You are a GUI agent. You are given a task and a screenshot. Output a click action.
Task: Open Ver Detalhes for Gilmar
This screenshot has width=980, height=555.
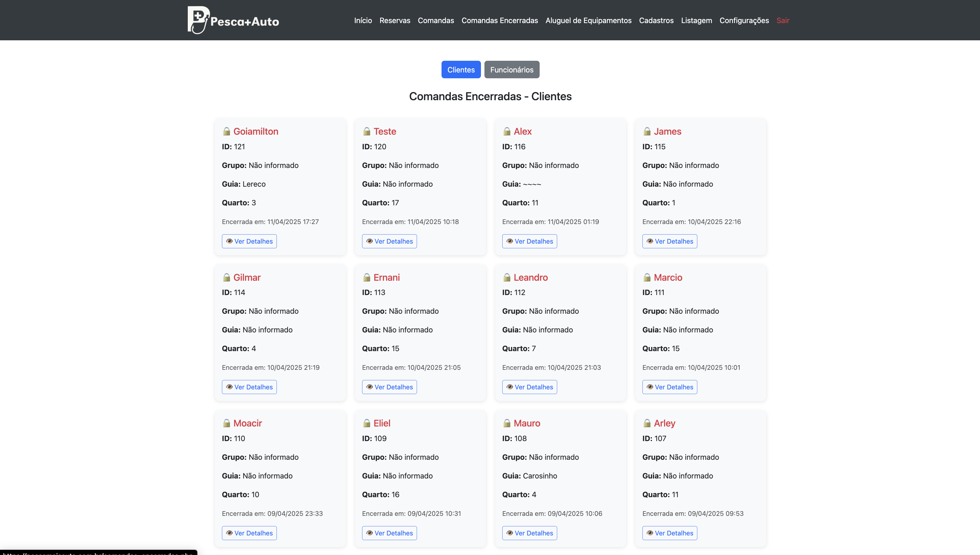pyautogui.click(x=249, y=387)
